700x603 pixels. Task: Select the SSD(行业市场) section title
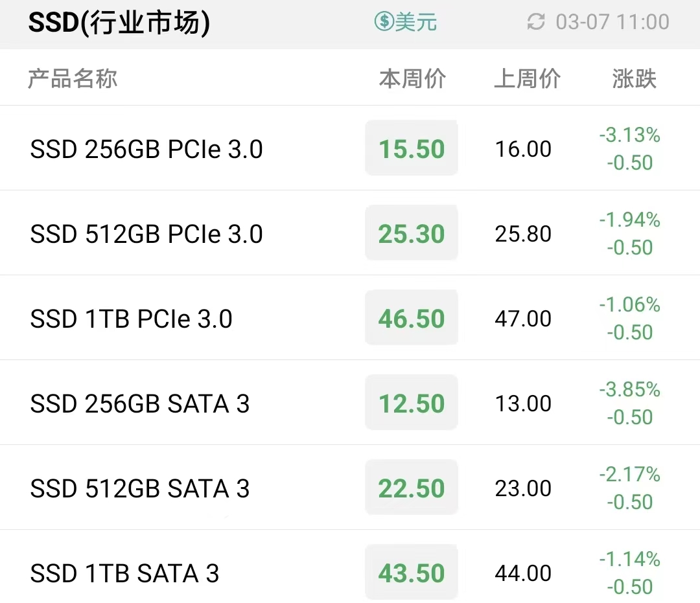[x=119, y=22]
